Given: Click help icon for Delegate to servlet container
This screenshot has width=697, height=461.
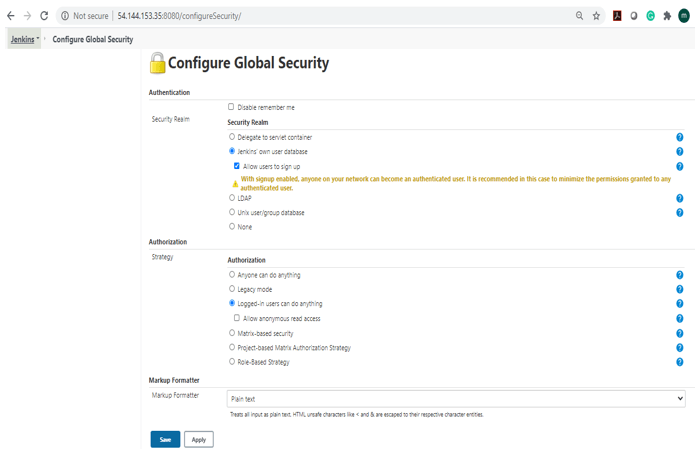Looking at the screenshot, I should click(679, 137).
